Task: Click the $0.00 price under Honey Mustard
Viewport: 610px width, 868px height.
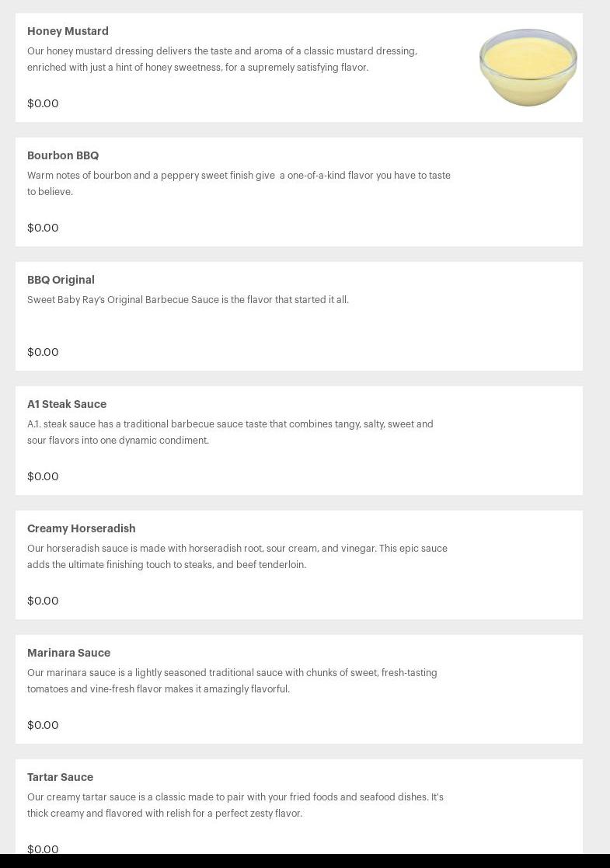Action: (x=43, y=103)
